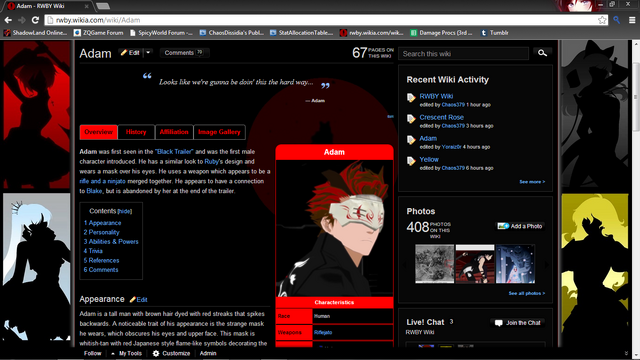Screen dimensions: 640x360
Task: Focus the Search this wiki field
Action: (463, 53)
